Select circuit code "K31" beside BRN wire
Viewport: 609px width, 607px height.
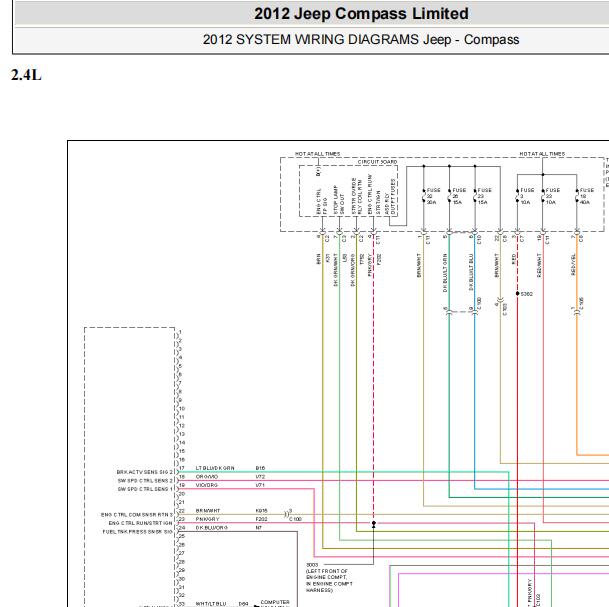[x=327, y=258]
